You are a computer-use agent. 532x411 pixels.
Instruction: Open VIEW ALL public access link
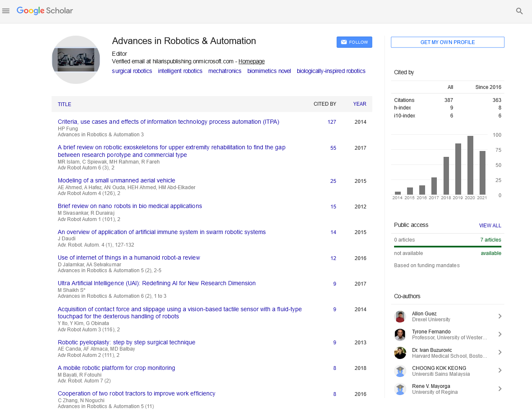pyautogui.click(x=490, y=226)
